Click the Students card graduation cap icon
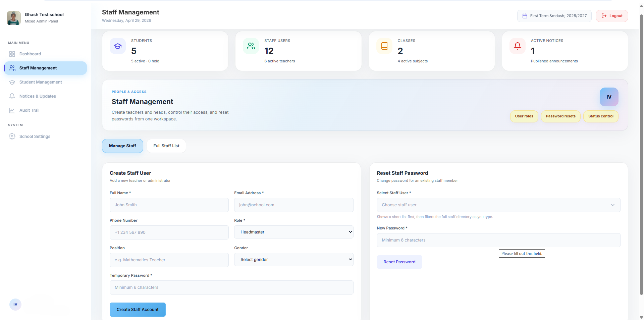The image size is (644, 320). pos(118,46)
